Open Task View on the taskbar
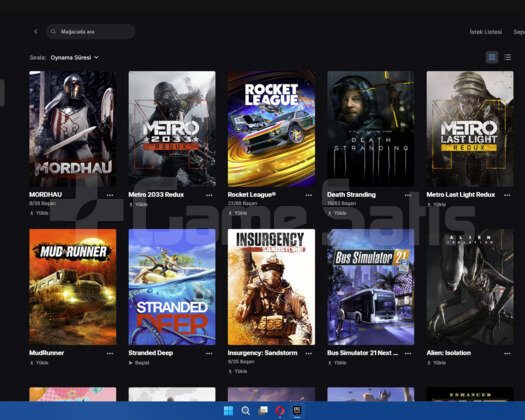 (263, 411)
